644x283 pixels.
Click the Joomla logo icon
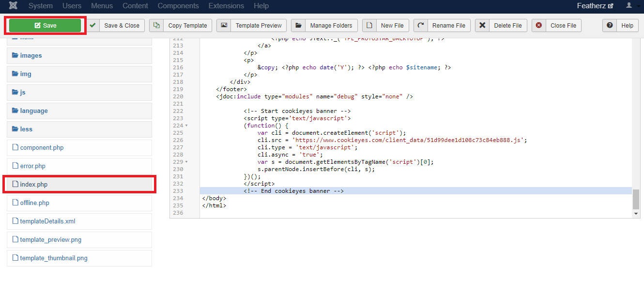(x=14, y=6)
